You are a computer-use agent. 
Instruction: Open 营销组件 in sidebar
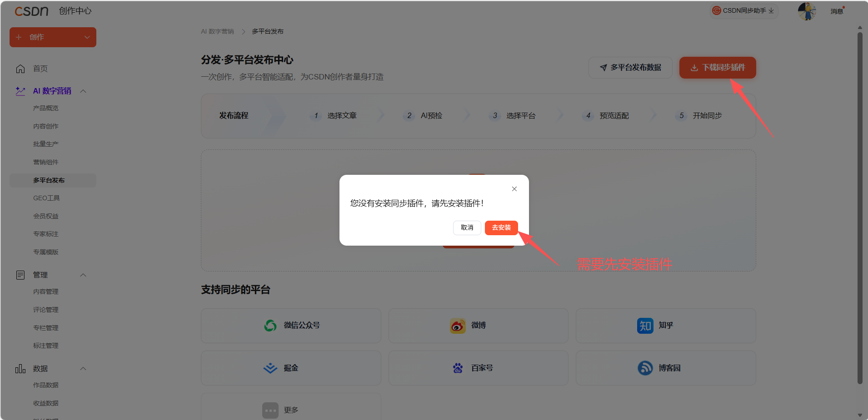[x=45, y=162]
